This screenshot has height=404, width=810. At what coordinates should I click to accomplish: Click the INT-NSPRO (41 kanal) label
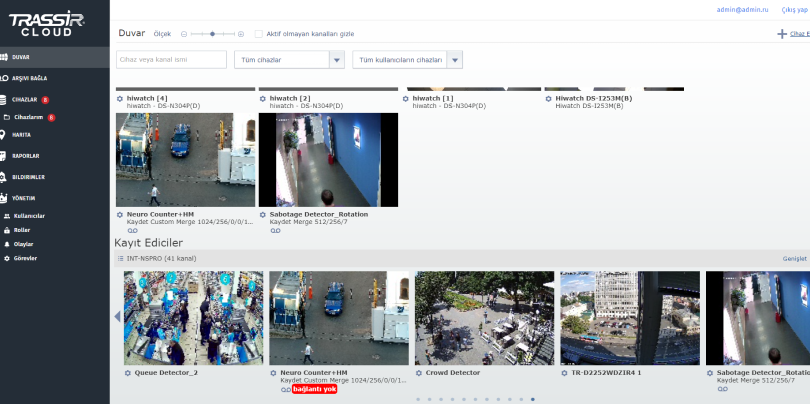tap(162, 258)
